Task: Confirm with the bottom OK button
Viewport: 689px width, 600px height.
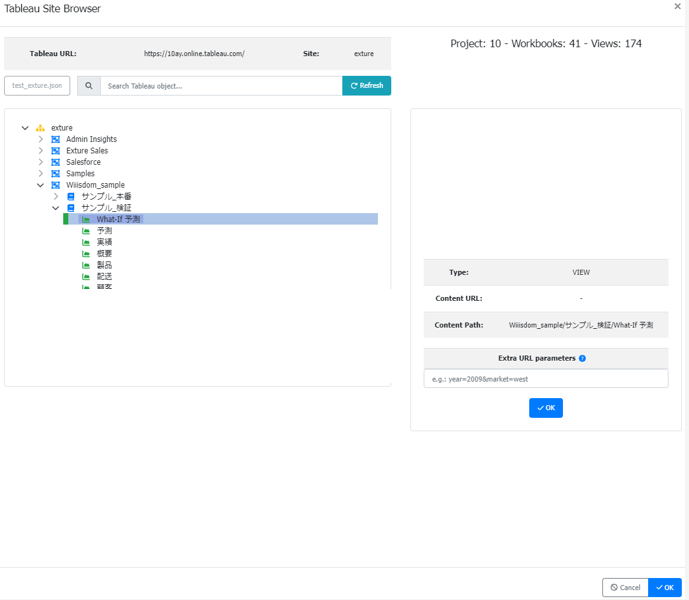Action: [x=665, y=587]
